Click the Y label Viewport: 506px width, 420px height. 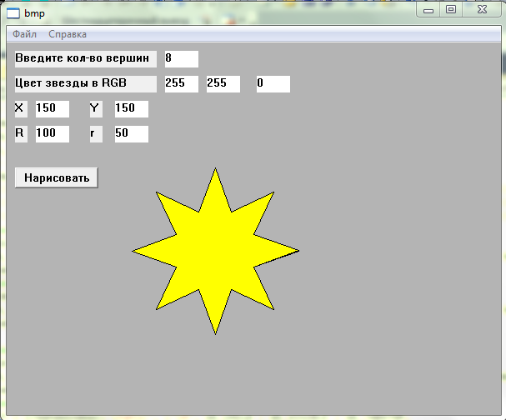[x=96, y=109]
